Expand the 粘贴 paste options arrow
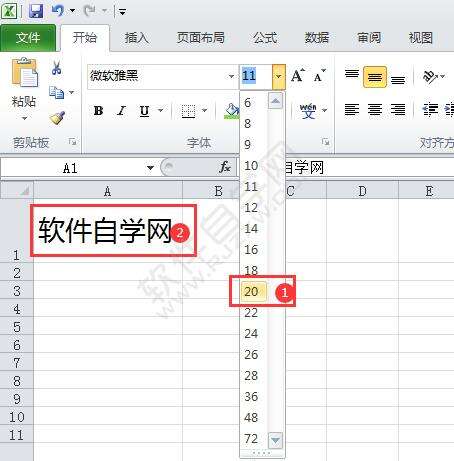This screenshot has height=461, width=454. pyautogui.click(x=24, y=118)
